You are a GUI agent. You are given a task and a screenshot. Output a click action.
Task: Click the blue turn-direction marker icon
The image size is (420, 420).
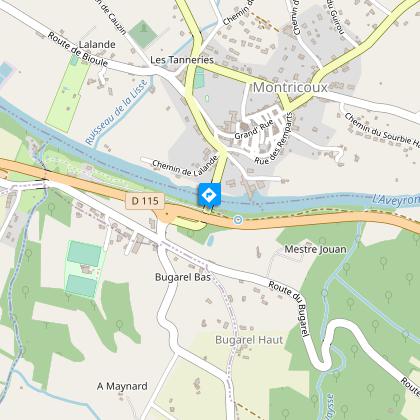[210, 194]
